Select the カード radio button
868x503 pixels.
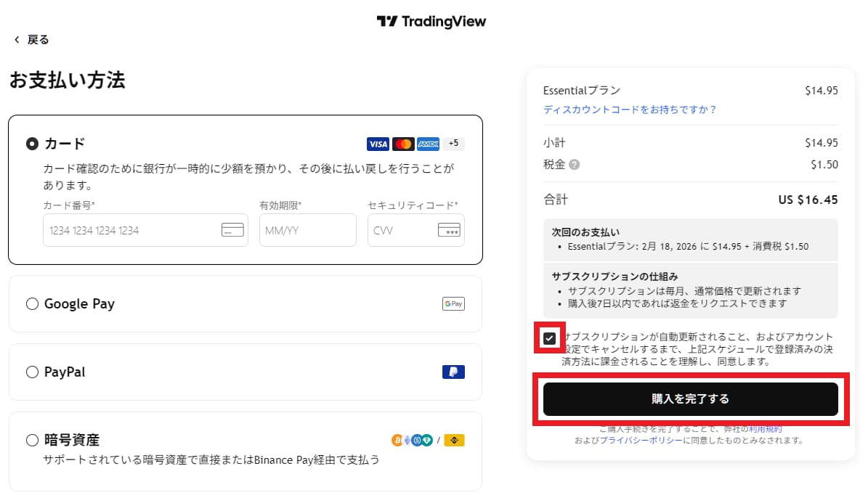pos(32,144)
